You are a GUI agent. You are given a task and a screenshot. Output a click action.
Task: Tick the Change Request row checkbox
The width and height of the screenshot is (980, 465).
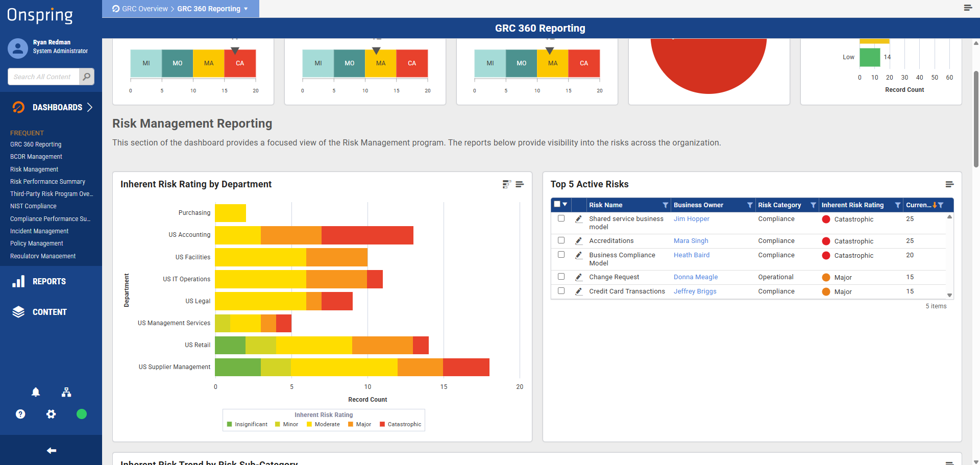pos(561,277)
